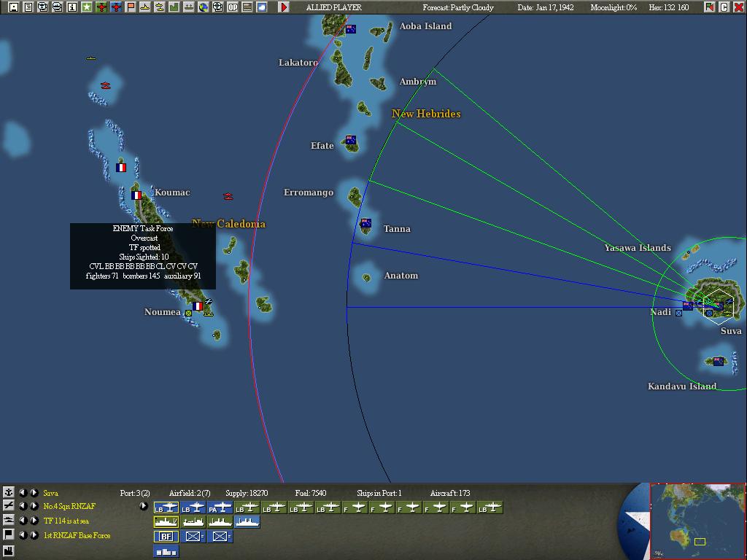Click the Noumea French flag base marker
This screenshot has height=560, width=747.
pos(198,306)
